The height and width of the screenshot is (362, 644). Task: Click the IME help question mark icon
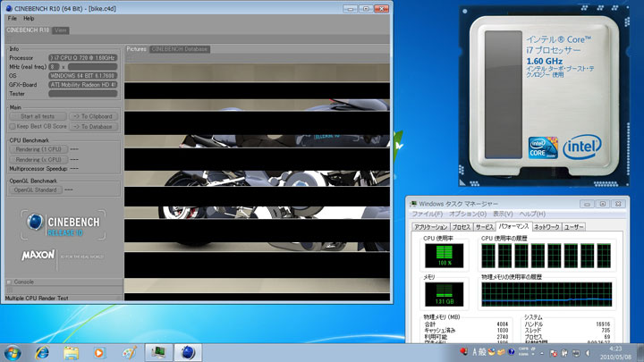(512, 352)
